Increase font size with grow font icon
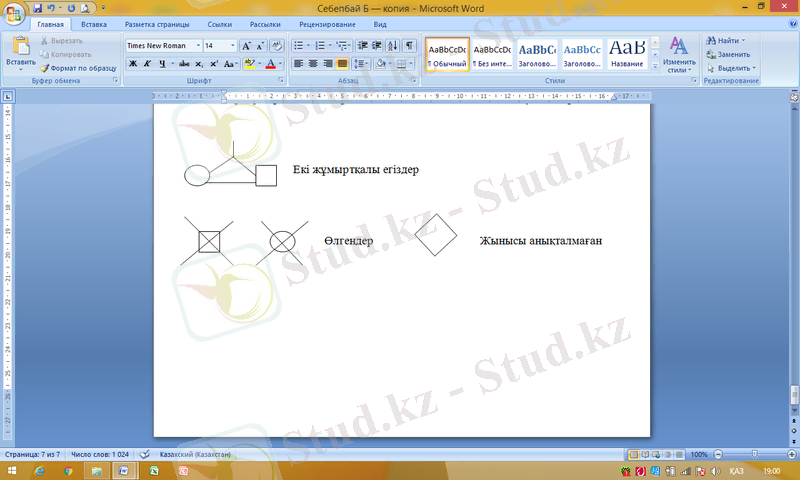 pyautogui.click(x=247, y=46)
